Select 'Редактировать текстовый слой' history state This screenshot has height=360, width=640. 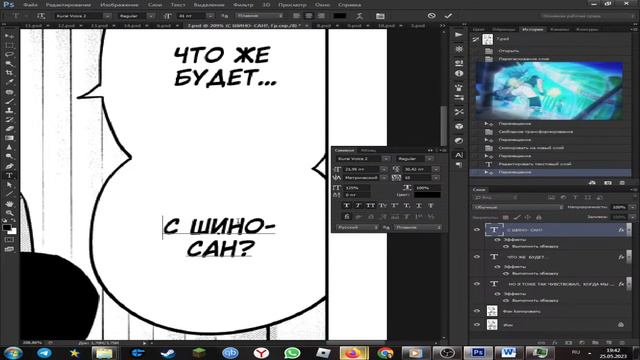click(x=535, y=164)
